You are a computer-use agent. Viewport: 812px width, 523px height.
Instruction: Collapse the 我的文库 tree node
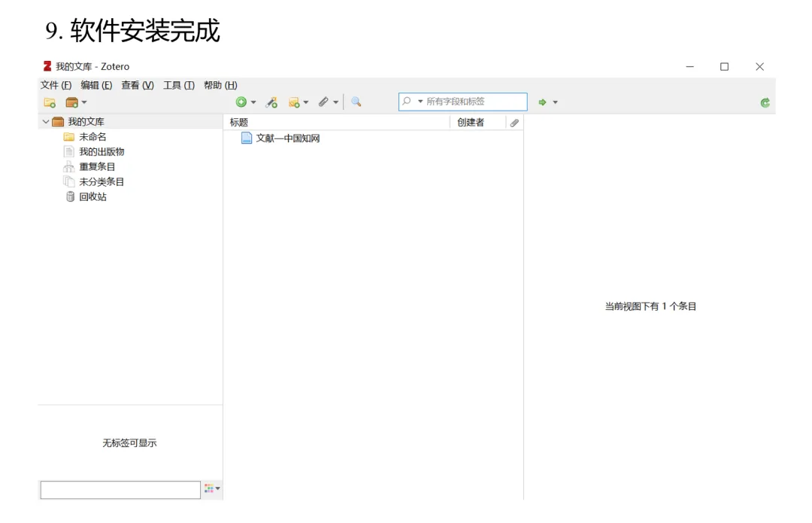point(46,121)
